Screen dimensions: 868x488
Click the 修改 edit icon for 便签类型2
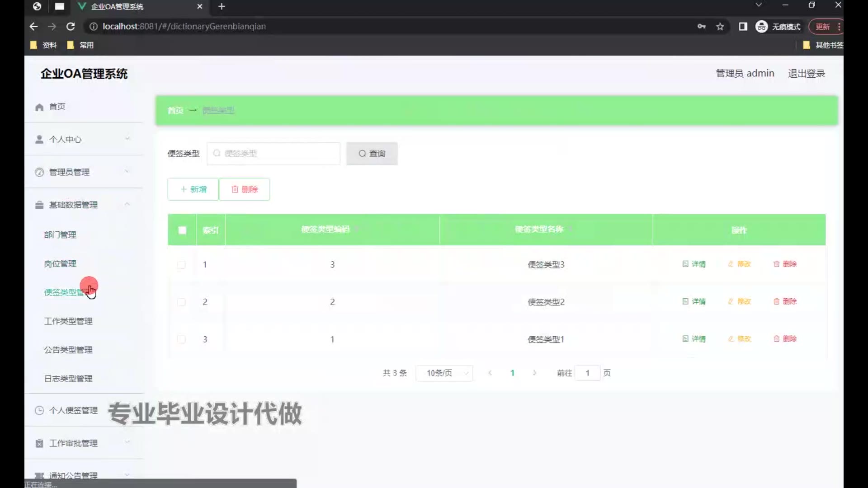click(731, 301)
